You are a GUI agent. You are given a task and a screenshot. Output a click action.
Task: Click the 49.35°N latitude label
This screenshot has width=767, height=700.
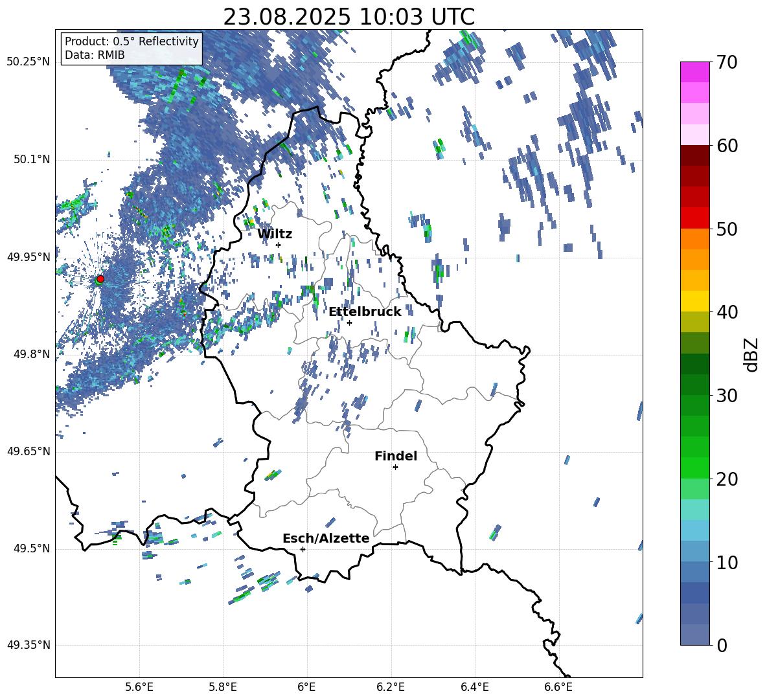click(x=29, y=645)
